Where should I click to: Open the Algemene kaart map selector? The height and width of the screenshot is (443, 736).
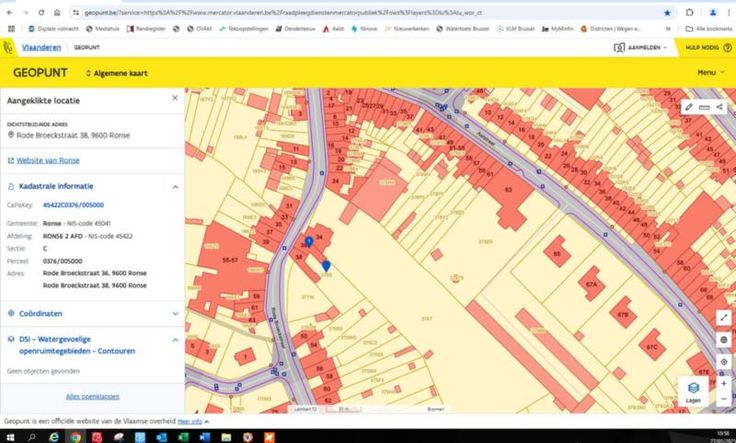pyautogui.click(x=118, y=73)
